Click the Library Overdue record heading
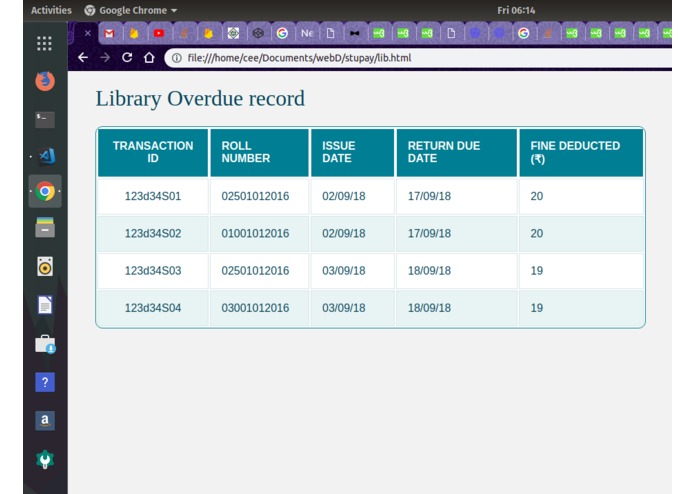The width and height of the screenshot is (695, 494). click(x=200, y=98)
